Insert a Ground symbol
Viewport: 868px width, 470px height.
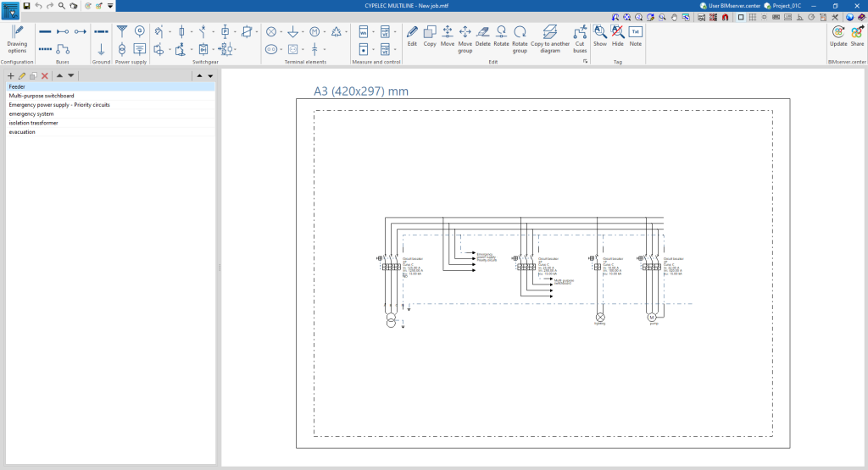[x=102, y=50]
